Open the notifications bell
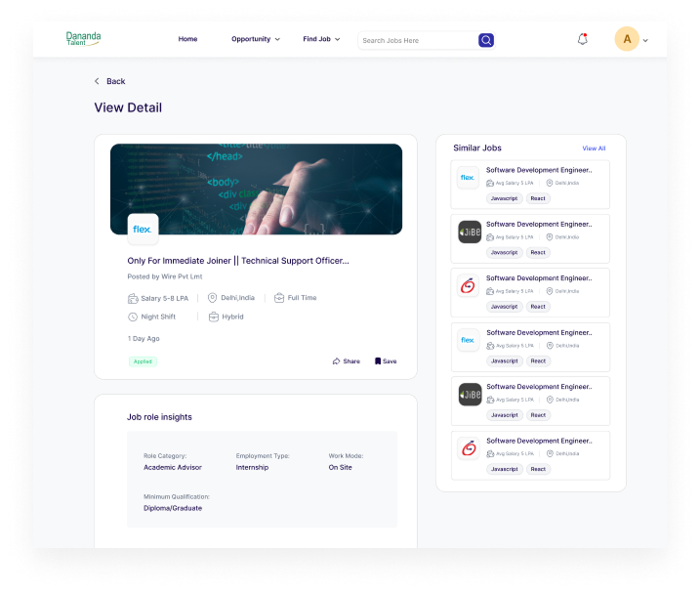Viewport: 700px width, 593px height. pos(583,39)
